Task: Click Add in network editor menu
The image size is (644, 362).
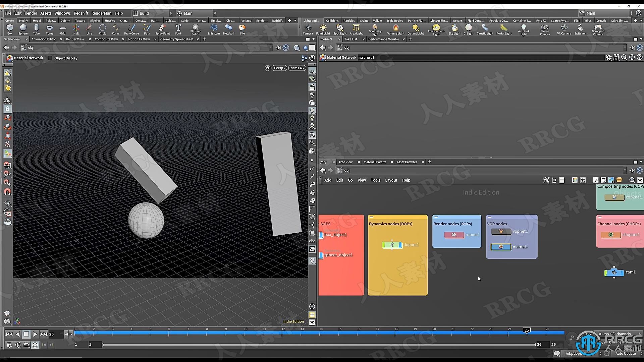Action: 327,180
